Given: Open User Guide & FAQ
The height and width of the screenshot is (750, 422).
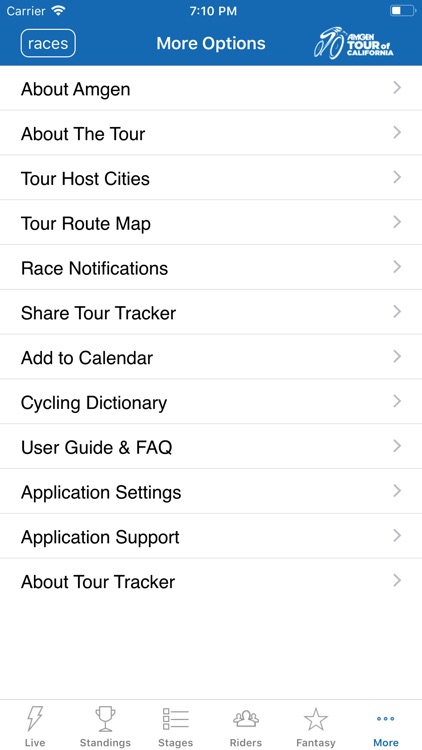Looking at the screenshot, I should pyautogui.click(x=211, y=447).
